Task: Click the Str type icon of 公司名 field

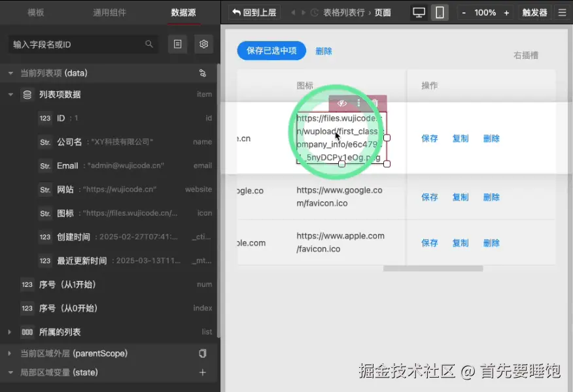Action: tap(45, 142)
